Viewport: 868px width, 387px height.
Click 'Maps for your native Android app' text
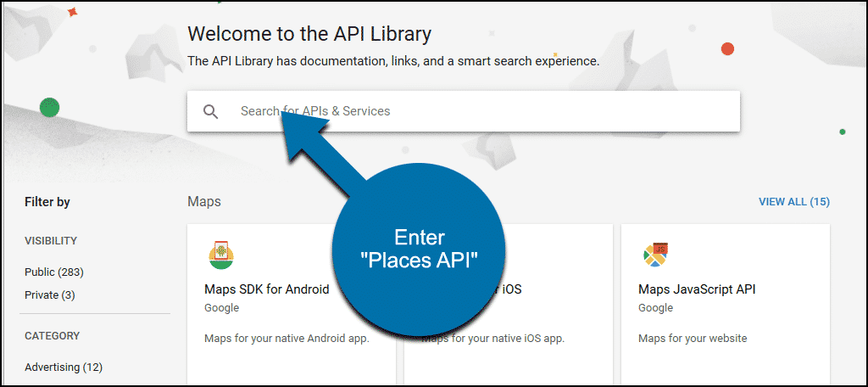(x=287, y=339)
